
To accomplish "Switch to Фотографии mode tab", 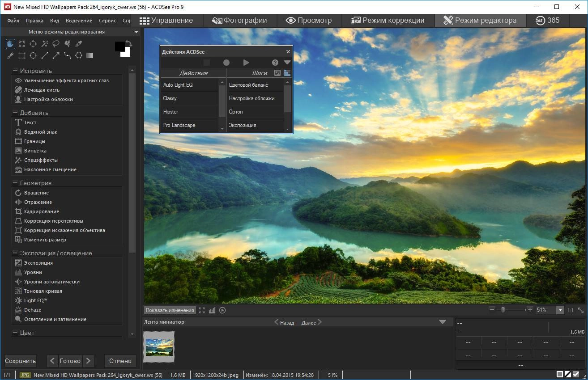I will click(x=239, y=21).
